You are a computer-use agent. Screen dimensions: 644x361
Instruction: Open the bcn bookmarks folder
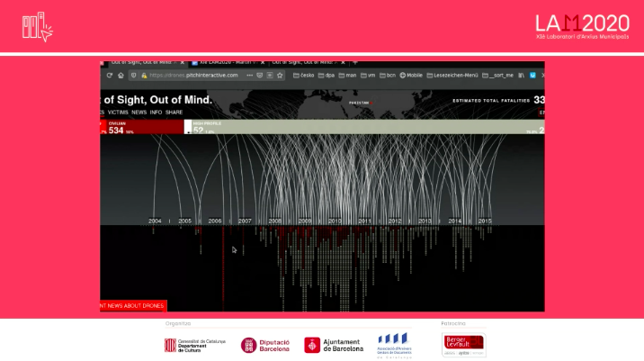tap(388, 76)
